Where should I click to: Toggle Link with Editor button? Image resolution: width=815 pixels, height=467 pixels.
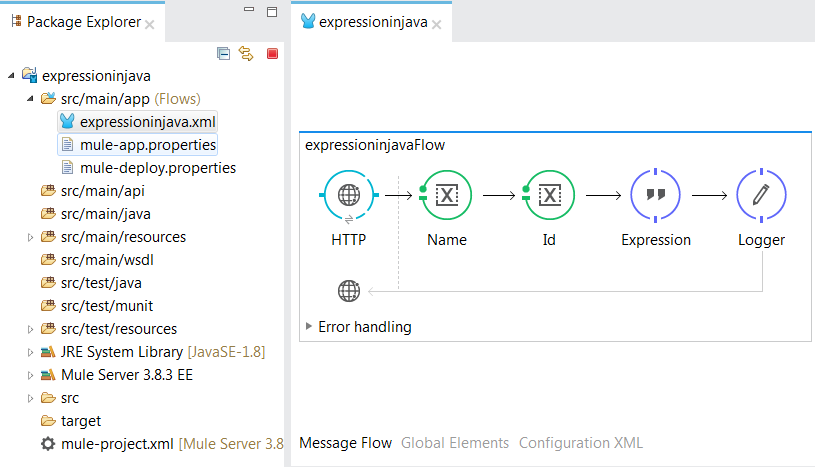245,54
